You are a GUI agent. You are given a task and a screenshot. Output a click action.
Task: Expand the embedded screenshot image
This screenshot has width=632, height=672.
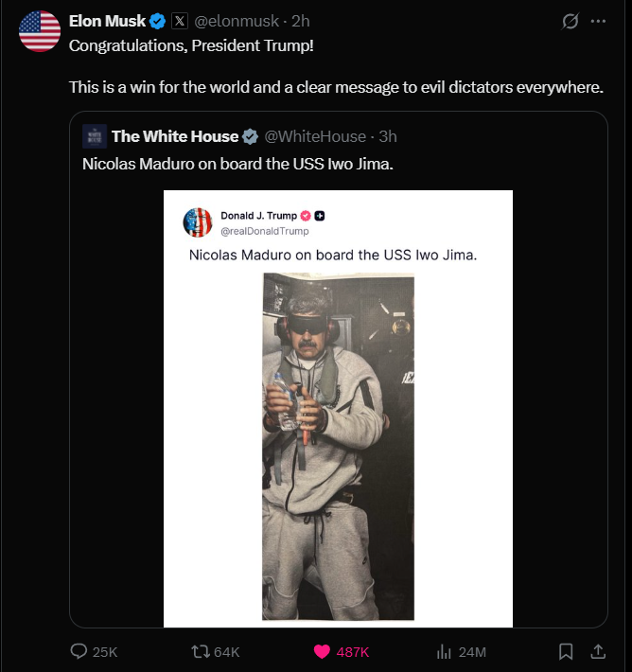tap(338, 408)
